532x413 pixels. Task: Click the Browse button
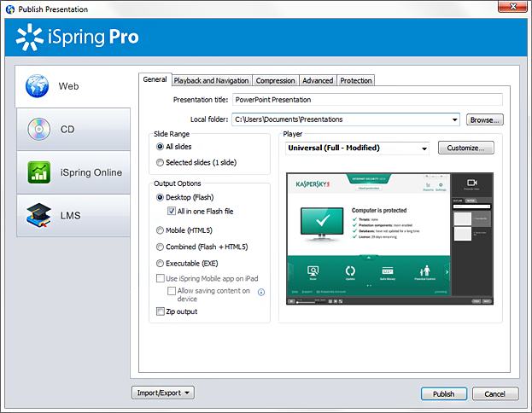tap(484, 119)
